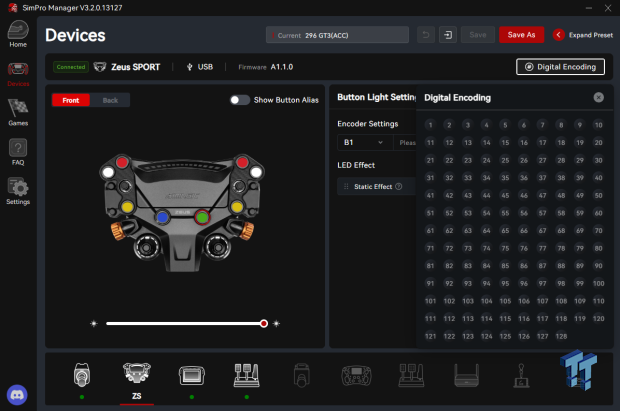Select the greyed-out wheelbase device icon
Screen dimensions: 620x411
(x=301, y=375)
